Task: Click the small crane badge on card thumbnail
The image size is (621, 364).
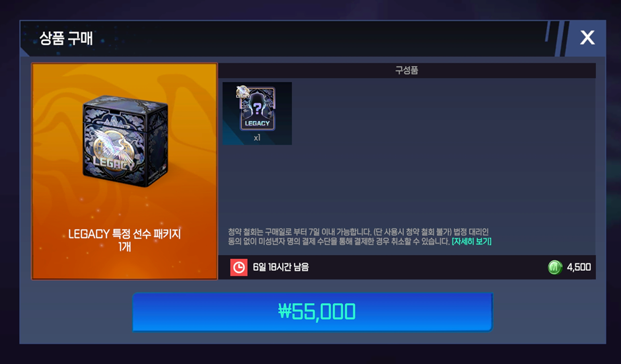Action: 242,91
